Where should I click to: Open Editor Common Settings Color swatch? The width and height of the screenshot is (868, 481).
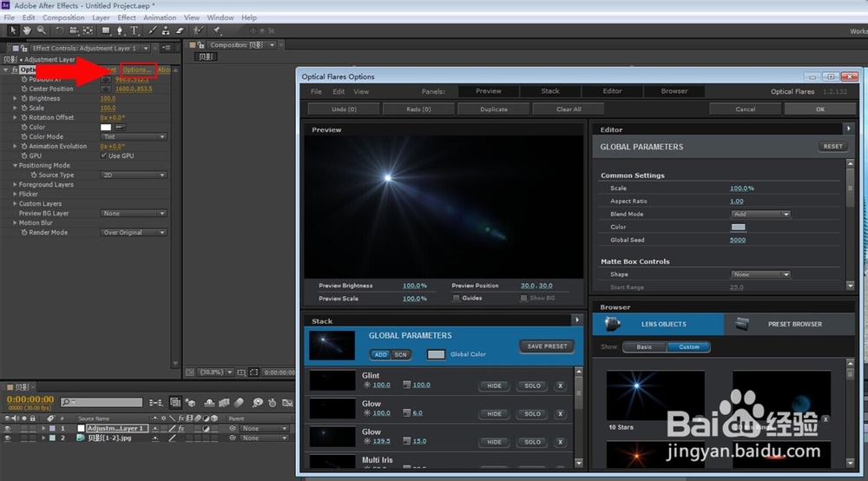pyautogui.click(x=738, y=227)
